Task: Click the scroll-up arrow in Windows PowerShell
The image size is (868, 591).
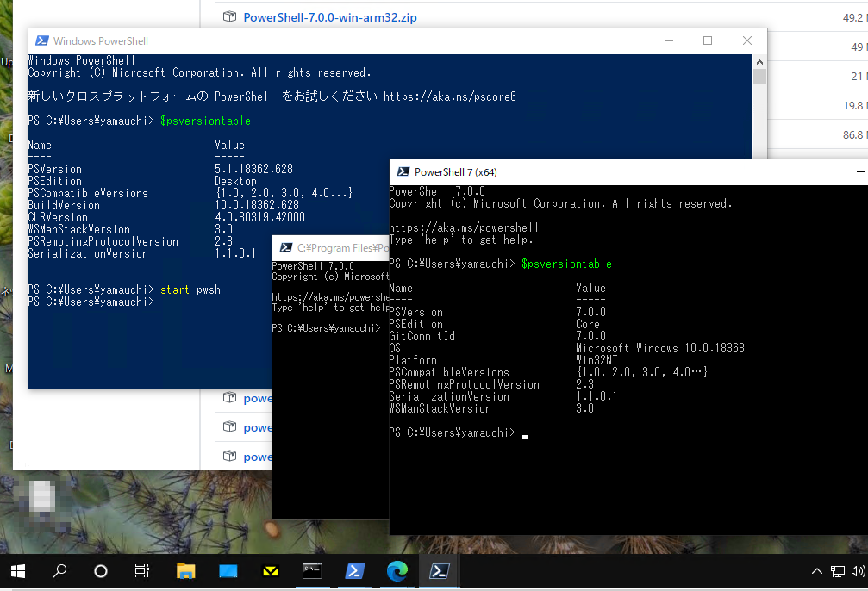Action: pos(759,61)
